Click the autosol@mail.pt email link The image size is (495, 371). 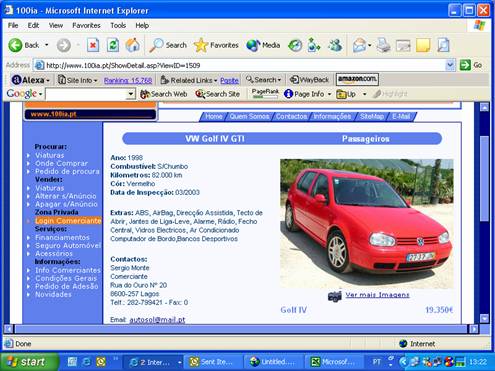tap(157, 320)
